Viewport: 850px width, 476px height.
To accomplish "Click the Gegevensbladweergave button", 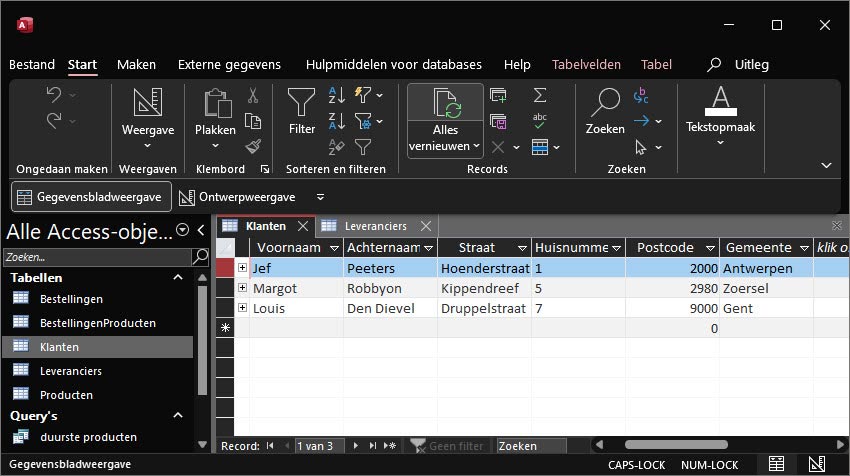I will tap(91, 197).
